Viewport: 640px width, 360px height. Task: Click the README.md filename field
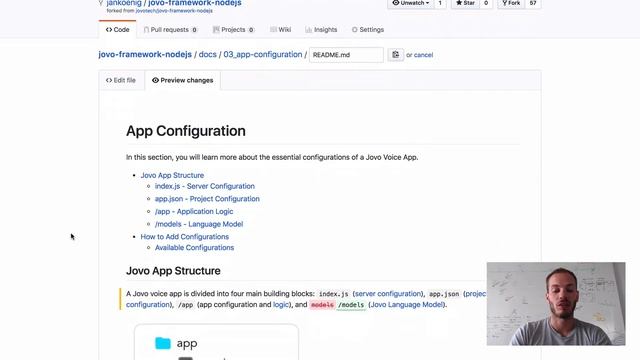click(x=346, y=55)
